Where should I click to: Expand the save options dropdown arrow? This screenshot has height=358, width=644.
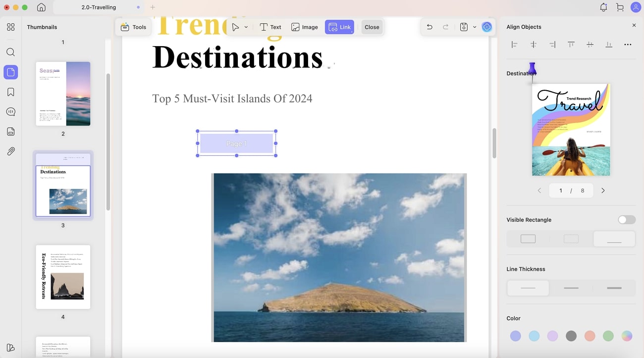(x=475, y=27)
